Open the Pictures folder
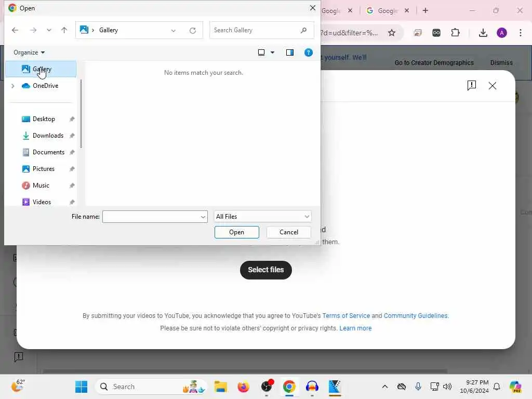 coord(43,169)
